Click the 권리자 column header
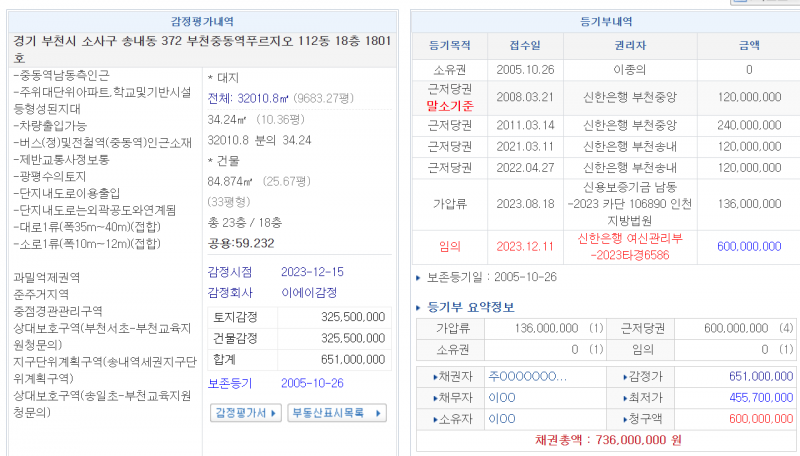The height and width of the screenshot is (456, 800). [x=631, y=45]
